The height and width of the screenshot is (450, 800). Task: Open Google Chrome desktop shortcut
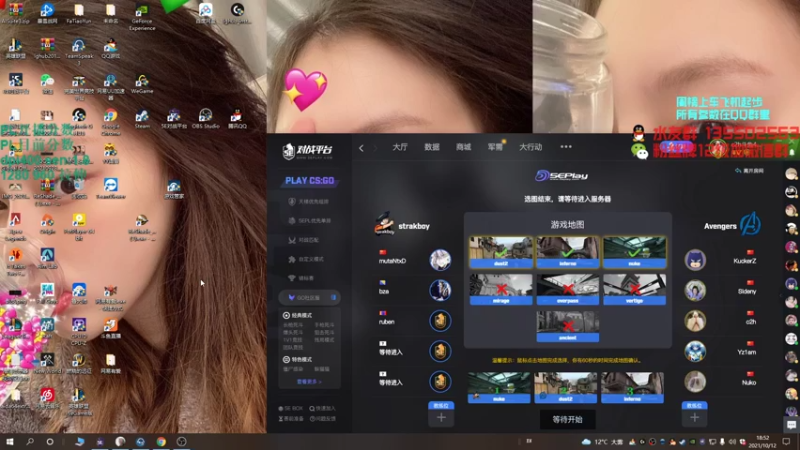point(110,122)
